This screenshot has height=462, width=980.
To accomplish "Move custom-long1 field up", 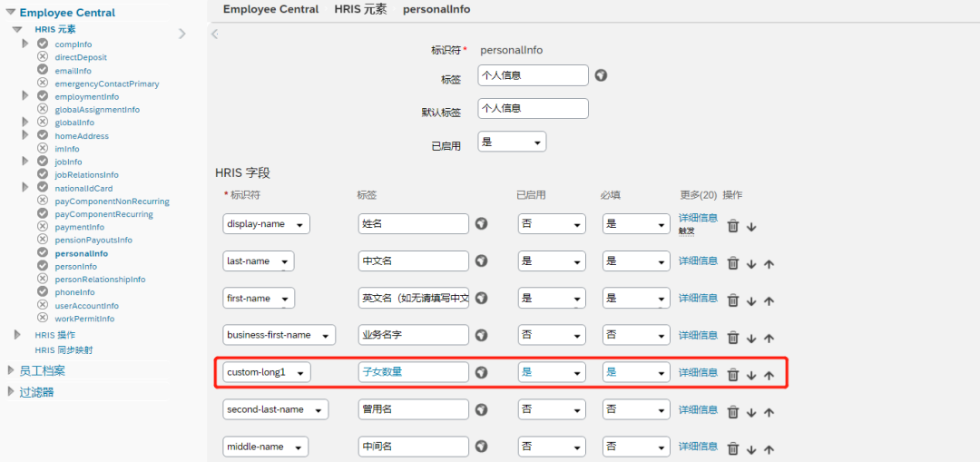I will pos(769,376).
